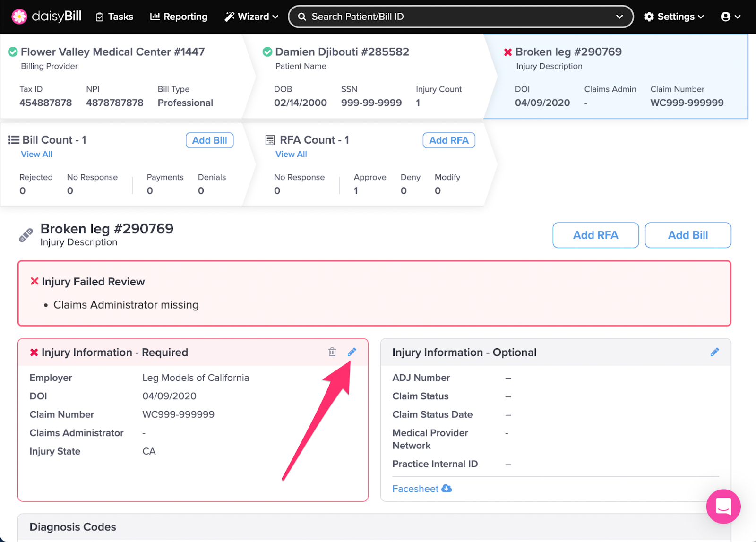Click the large Add RFA button

(x=595, y=235)
